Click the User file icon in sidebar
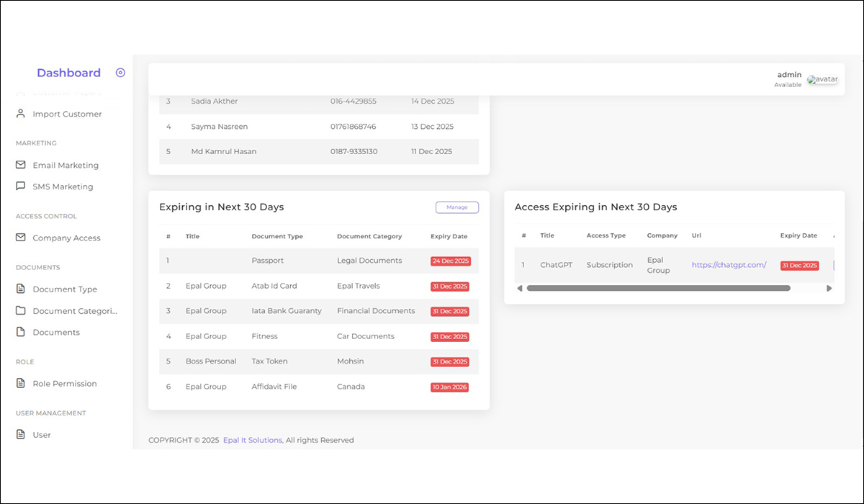The image size is (864, 504). click(20, 435)
